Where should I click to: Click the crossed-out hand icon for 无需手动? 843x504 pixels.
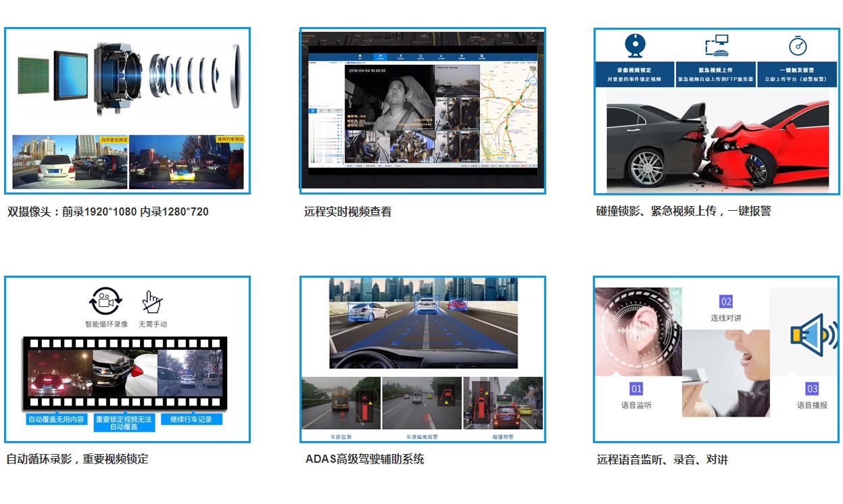[153, 302]
